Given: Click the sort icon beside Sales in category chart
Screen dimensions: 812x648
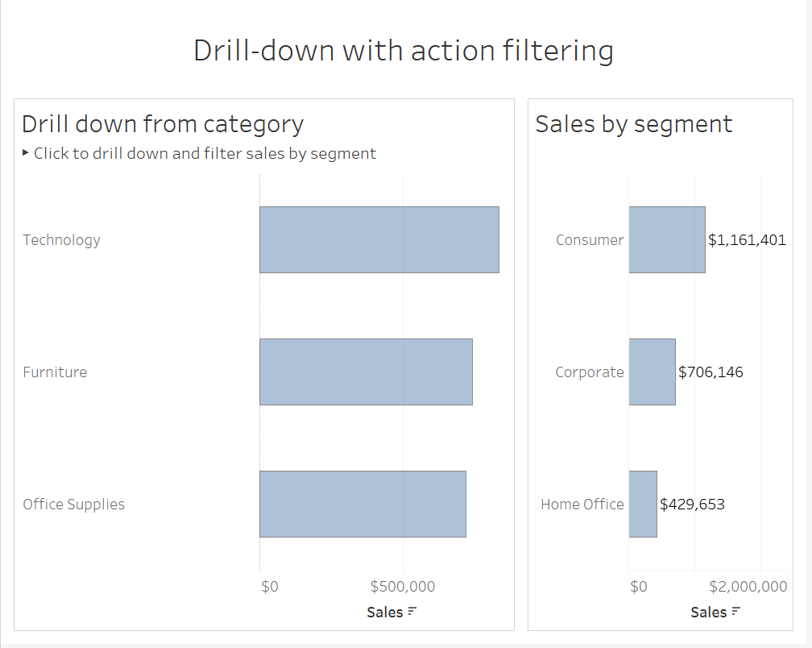Looking at the screenshot, I should coord(412,612).
